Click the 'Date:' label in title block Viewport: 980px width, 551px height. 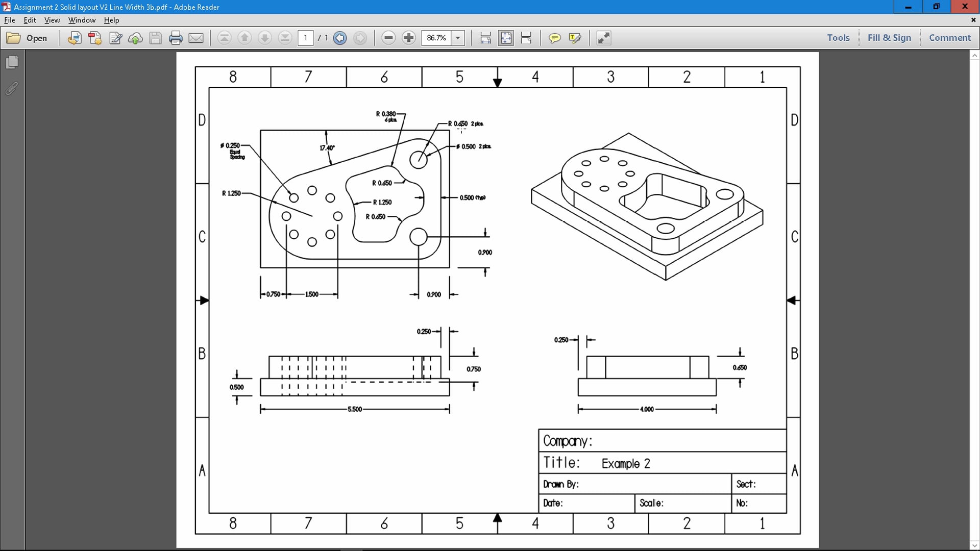[553, 503]
